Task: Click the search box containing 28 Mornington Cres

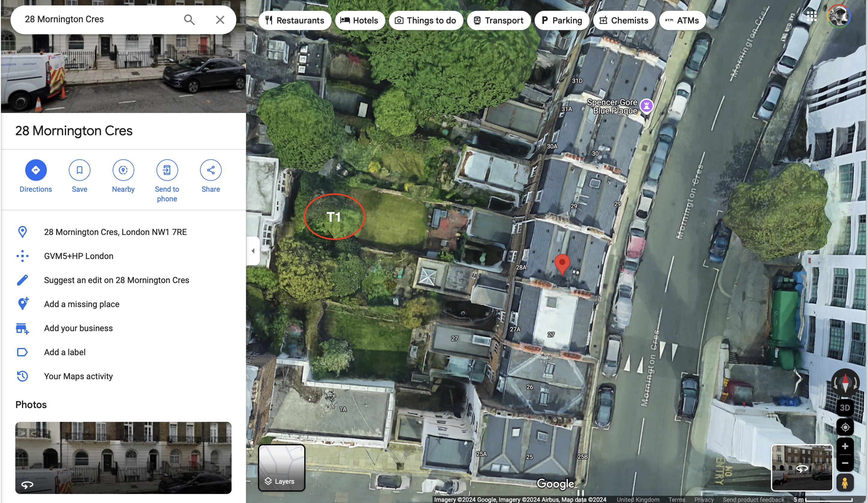Action: [123, 20]
